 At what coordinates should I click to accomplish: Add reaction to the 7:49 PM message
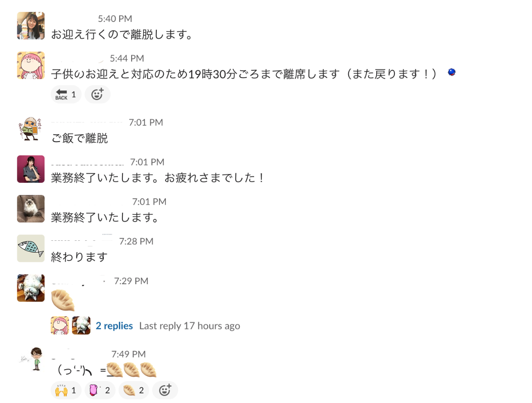165,390
